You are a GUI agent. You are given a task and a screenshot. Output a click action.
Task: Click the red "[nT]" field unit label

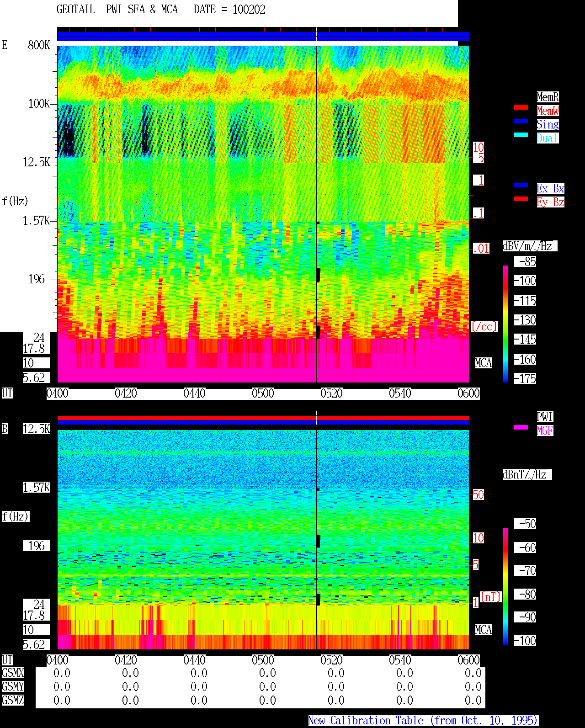coord(491,597)
